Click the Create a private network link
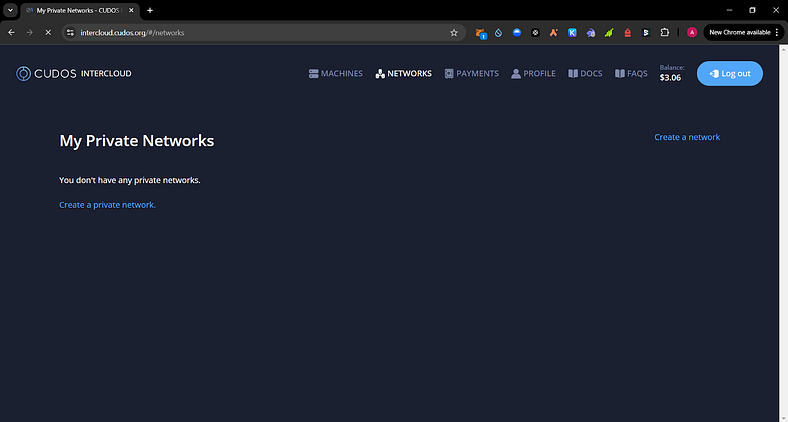 click(108, 205)
